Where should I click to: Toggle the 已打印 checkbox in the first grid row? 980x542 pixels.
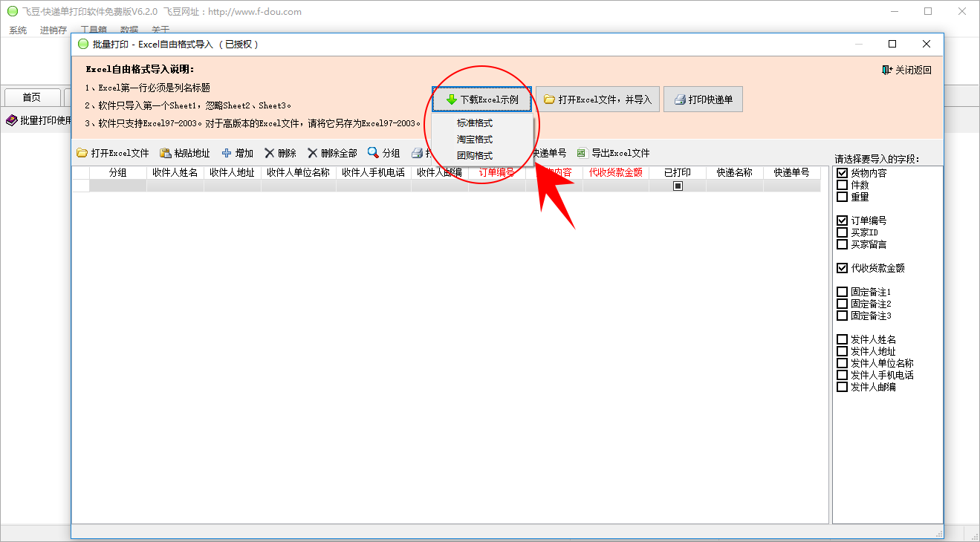point(678,186)
